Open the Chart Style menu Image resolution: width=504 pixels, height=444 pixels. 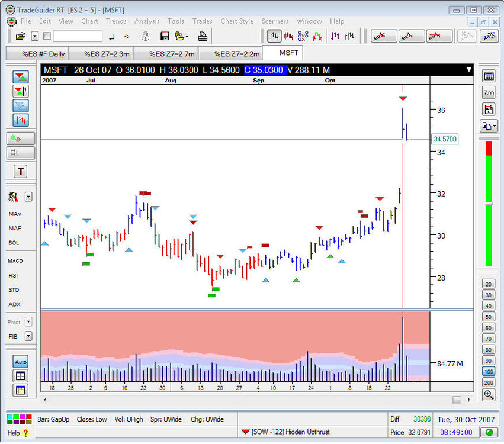coord(237,21)
